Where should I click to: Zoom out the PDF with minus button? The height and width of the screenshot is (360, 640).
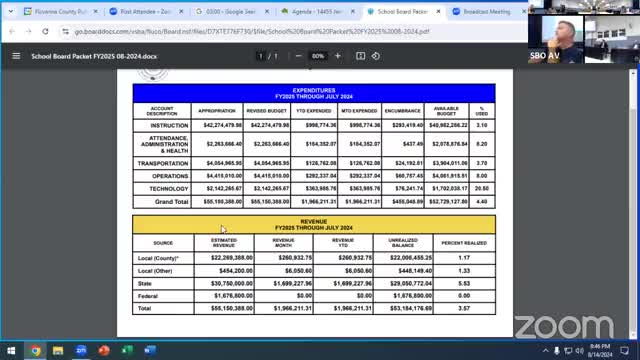pyautogui.click(x=298, y=56)
